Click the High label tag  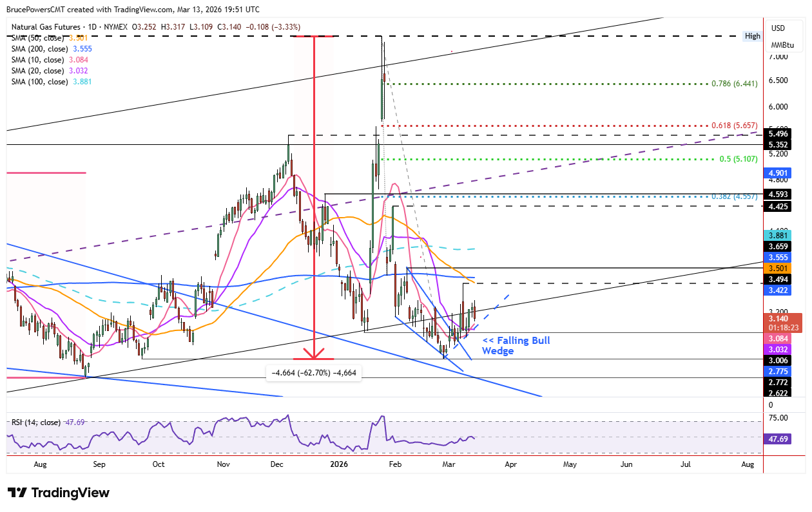752,36
